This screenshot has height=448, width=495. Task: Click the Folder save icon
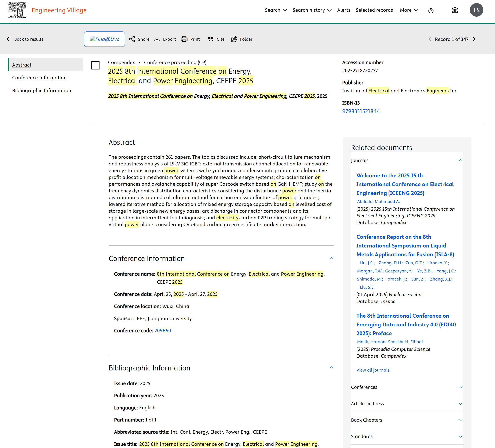pyautogui.click(x=234, y=39)
